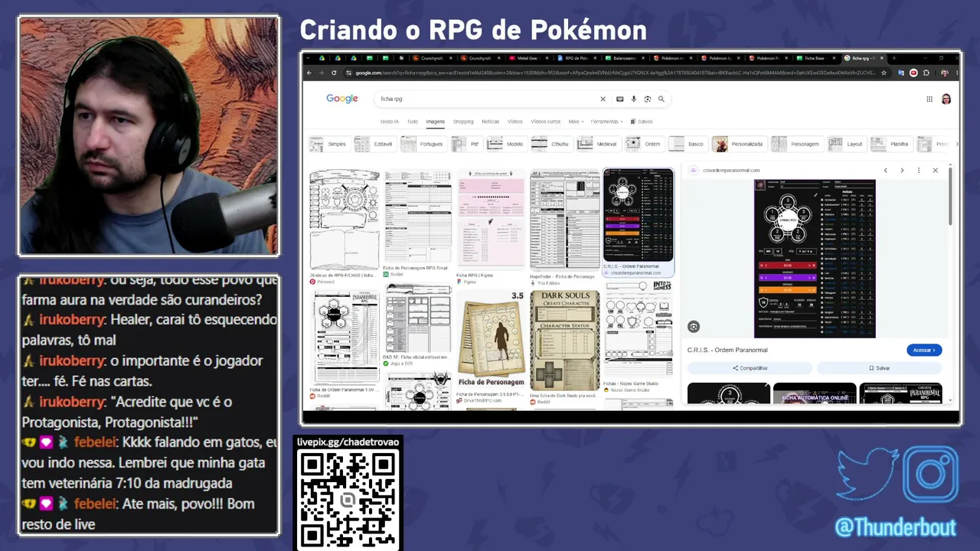This screenshot has width=980, height=551.
Task: Bookmark this page with the star icon
Action: (884, 73)
